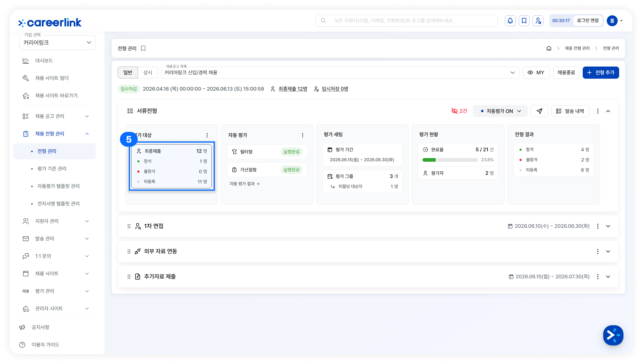Expand the 추가자료 제출 section chevron
Viewport: 642px width, 364px height.
tap(608, 277)
